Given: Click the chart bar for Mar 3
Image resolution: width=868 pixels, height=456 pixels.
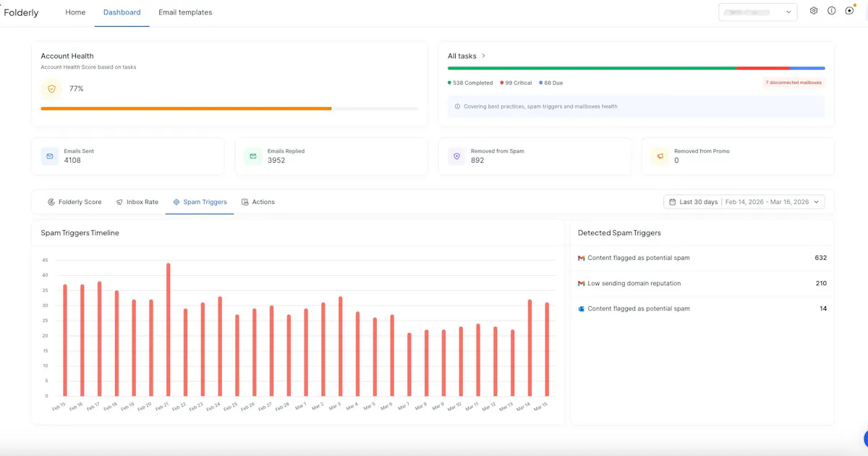Looking at the screenshot, I should [340, 346].
